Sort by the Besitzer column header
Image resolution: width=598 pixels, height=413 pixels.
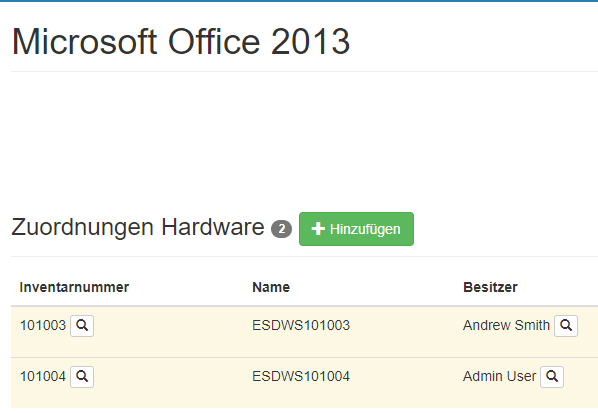(x=490, y=287)
